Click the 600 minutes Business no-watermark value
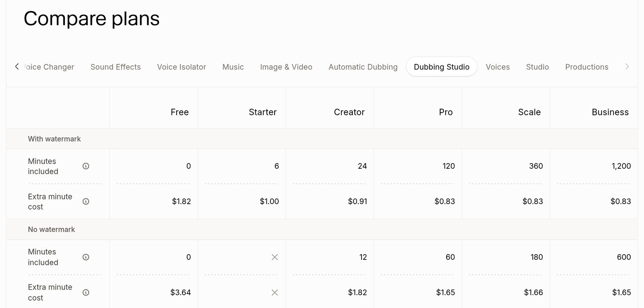Screen dimensions: 644x308 pos(624,257)
